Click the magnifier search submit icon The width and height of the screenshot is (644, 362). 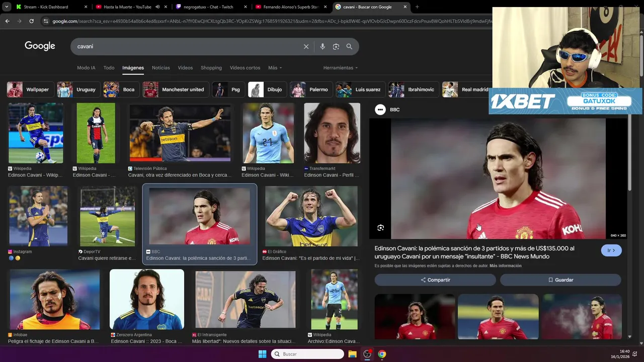[349, 46]
